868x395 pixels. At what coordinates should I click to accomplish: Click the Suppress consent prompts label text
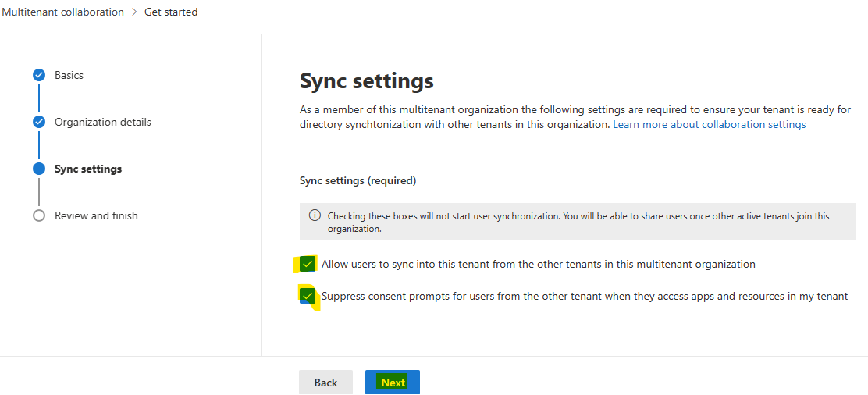[585, 297]
